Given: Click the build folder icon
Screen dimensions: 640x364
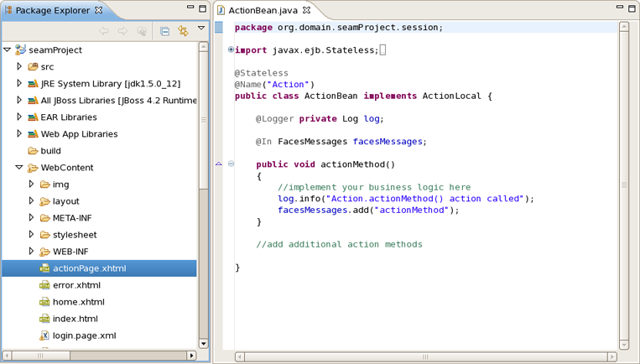Looking at the screenshot, I should point(33,151).
